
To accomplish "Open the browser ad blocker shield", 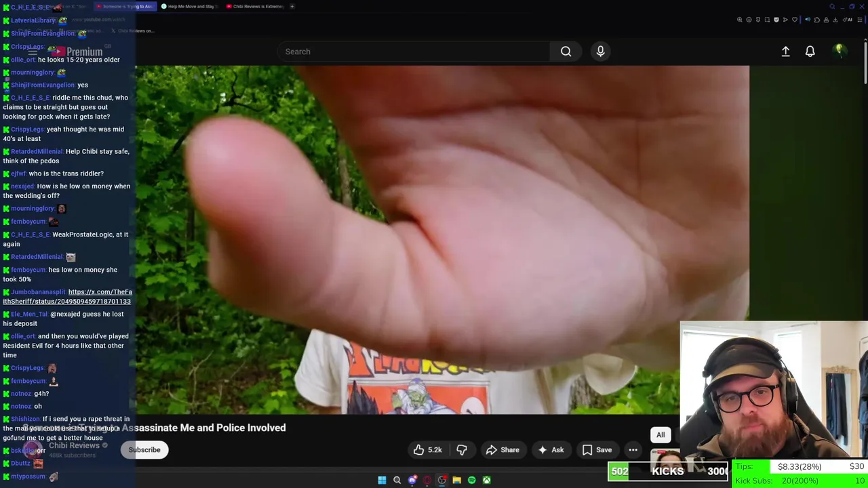I will [776, 20].
